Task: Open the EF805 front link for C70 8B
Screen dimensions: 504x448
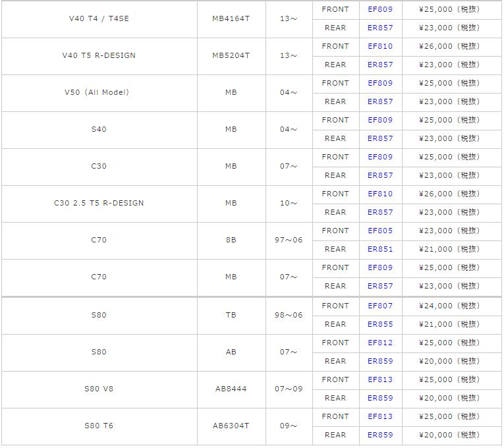Action: click(x=380, y=231)
